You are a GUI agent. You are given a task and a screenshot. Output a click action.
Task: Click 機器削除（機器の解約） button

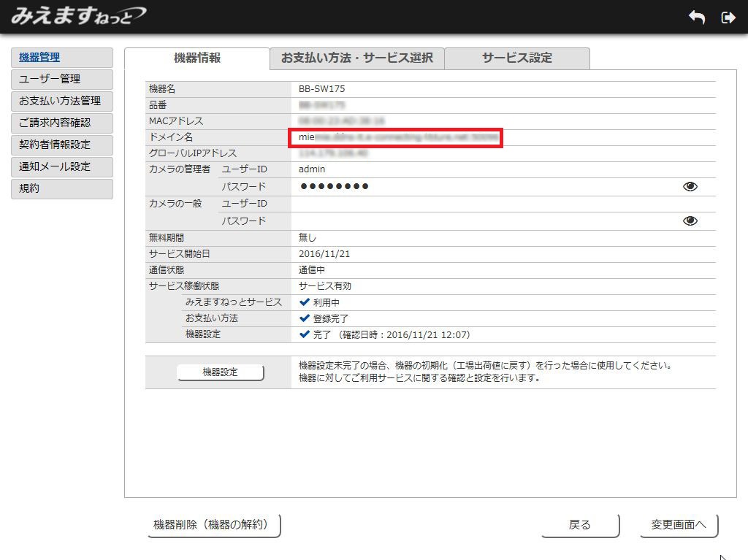pyautogui.click(x=214, y=525)
